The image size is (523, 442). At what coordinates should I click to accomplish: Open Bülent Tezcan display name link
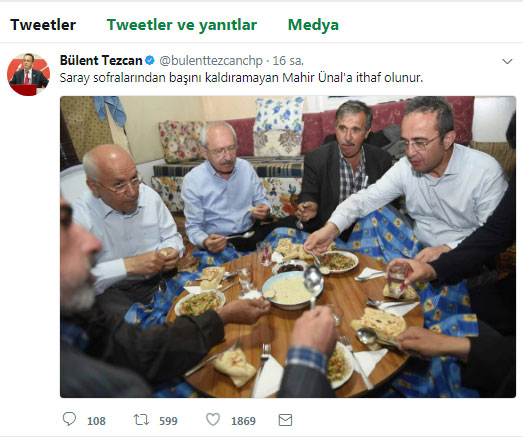pos(101,60)
